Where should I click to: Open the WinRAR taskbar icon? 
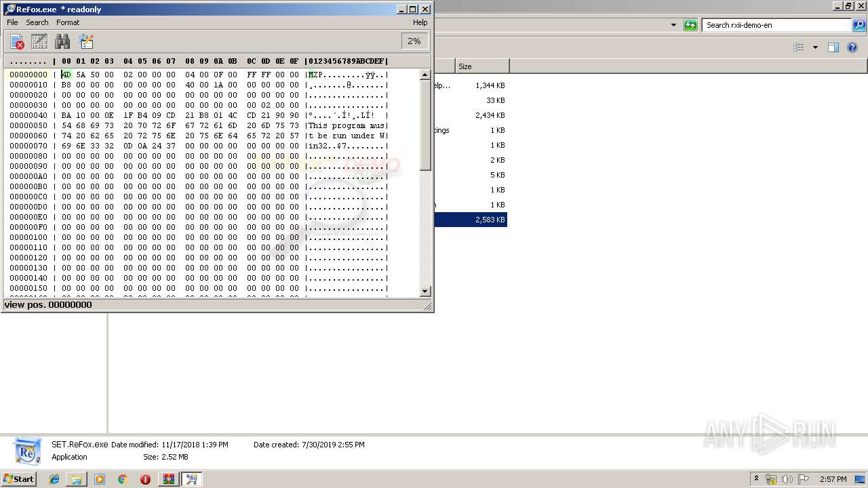point(168,479)
